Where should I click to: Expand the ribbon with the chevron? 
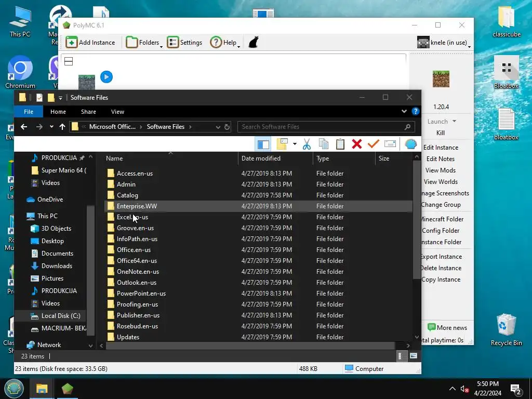click(404, 111)
